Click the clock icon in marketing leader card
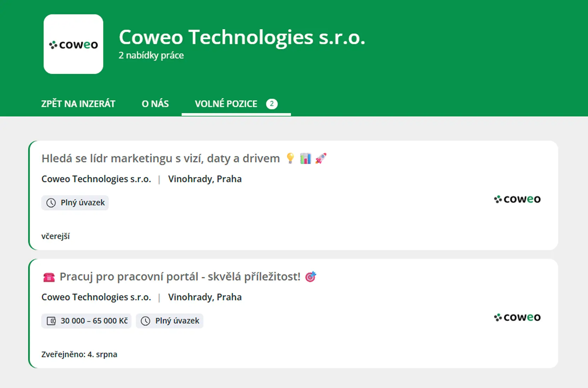 coord(51,203)
